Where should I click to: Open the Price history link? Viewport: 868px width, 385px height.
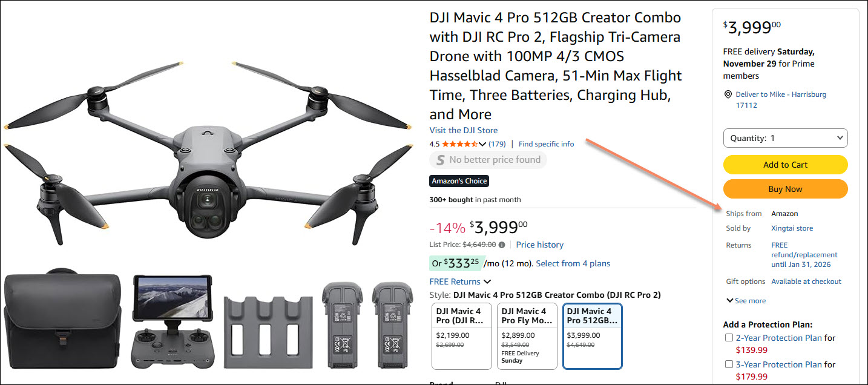(539, 245)
